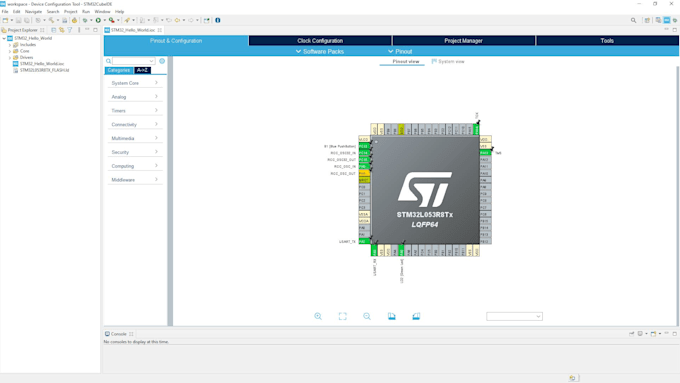The width and height of the screenshot is (680, 383).
Task: Open the Navigate menu
Action: 33,12
